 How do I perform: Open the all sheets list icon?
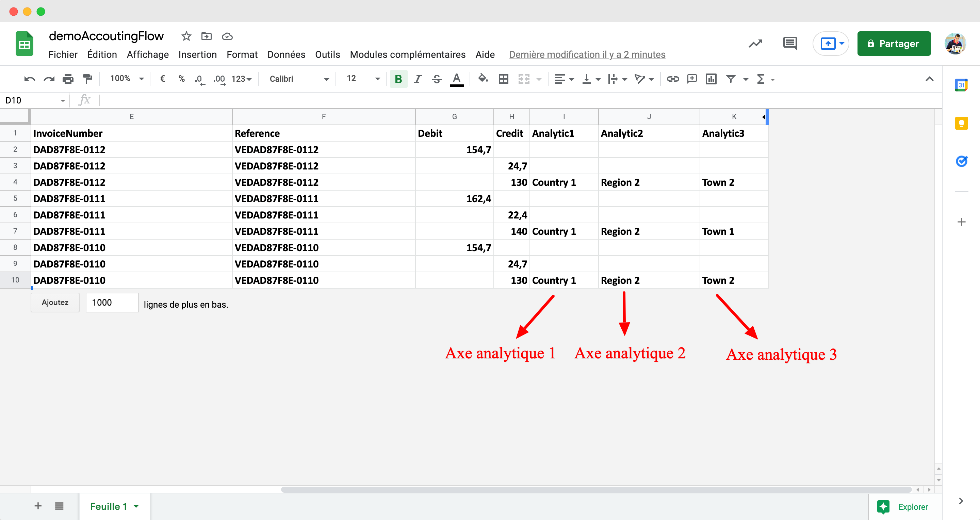click(59, 506)
